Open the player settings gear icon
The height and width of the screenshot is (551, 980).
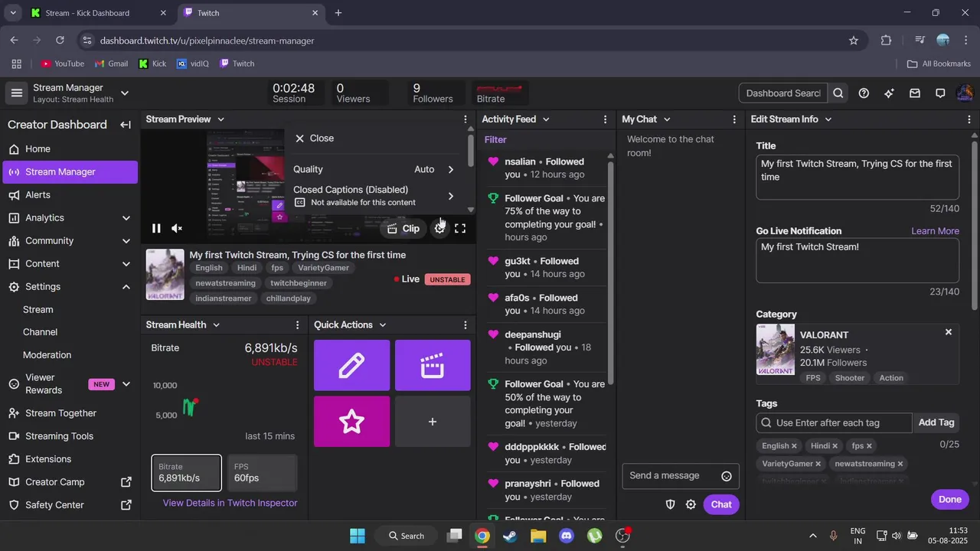439,228
